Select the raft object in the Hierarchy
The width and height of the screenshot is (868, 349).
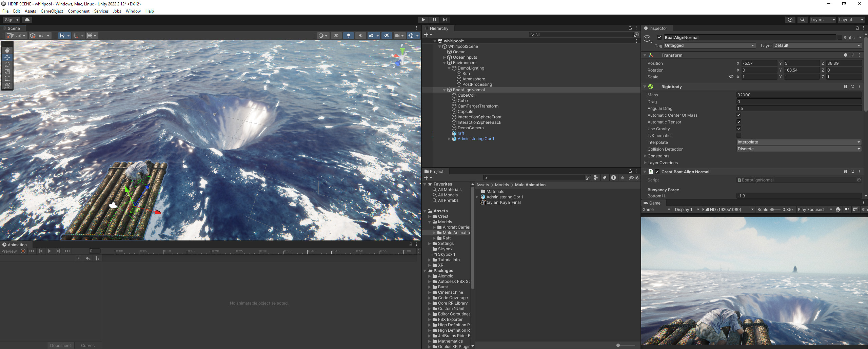[x=460, y=133]
